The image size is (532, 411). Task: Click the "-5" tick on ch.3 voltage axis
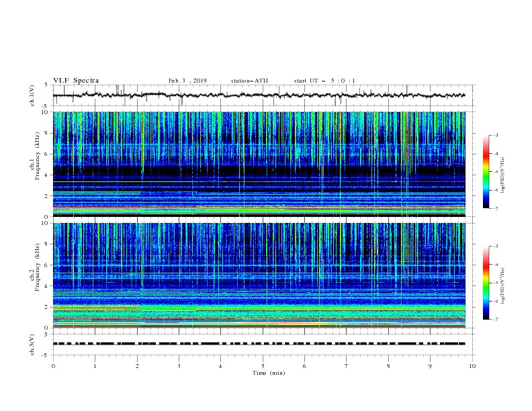click(x=46, y=355)
